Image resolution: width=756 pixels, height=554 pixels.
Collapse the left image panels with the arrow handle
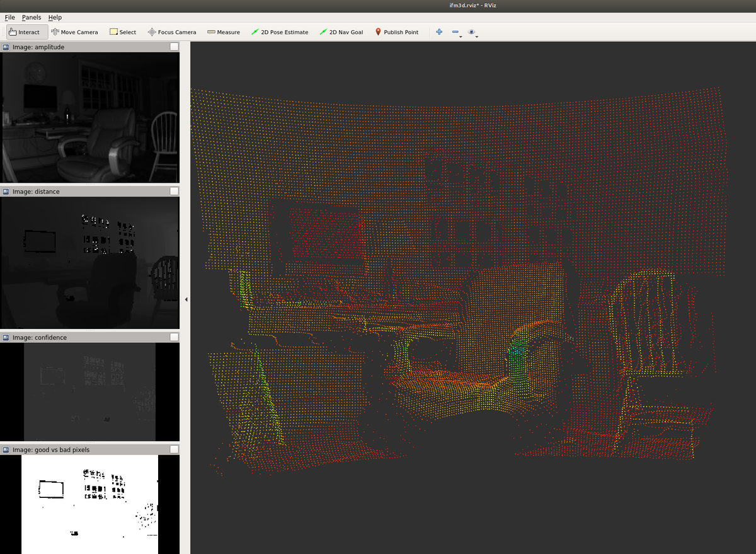pyautogui.click(x=186, y=299)
